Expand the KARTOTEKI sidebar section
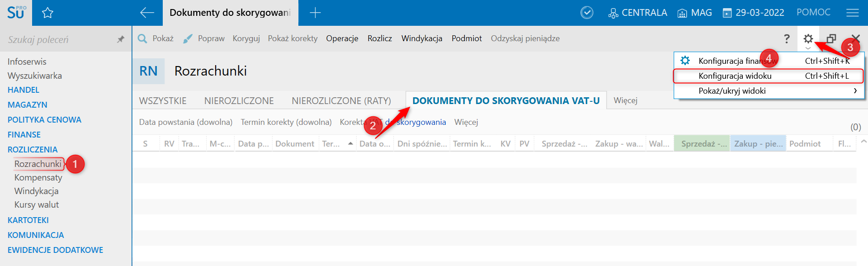 click(28, 220)
